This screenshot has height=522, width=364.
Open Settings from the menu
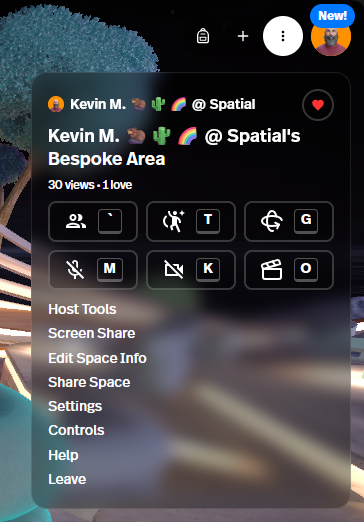click(75, 406)
